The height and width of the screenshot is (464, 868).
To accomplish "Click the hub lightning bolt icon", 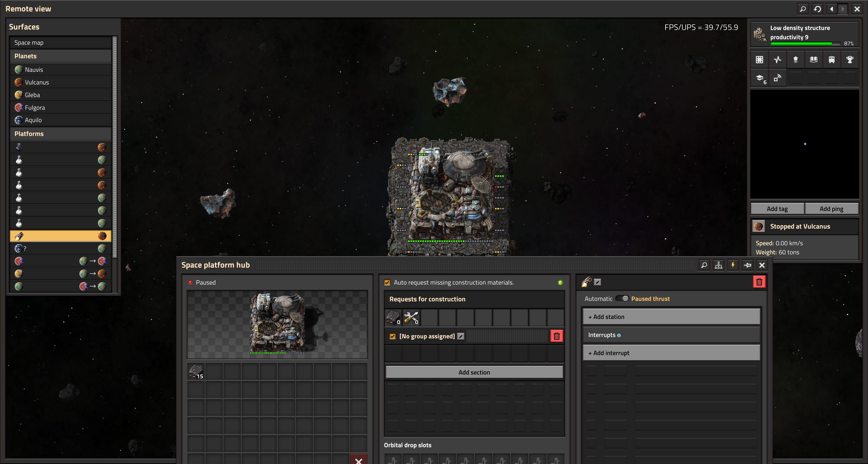I will pyautogui.click(x=733, y=265).
